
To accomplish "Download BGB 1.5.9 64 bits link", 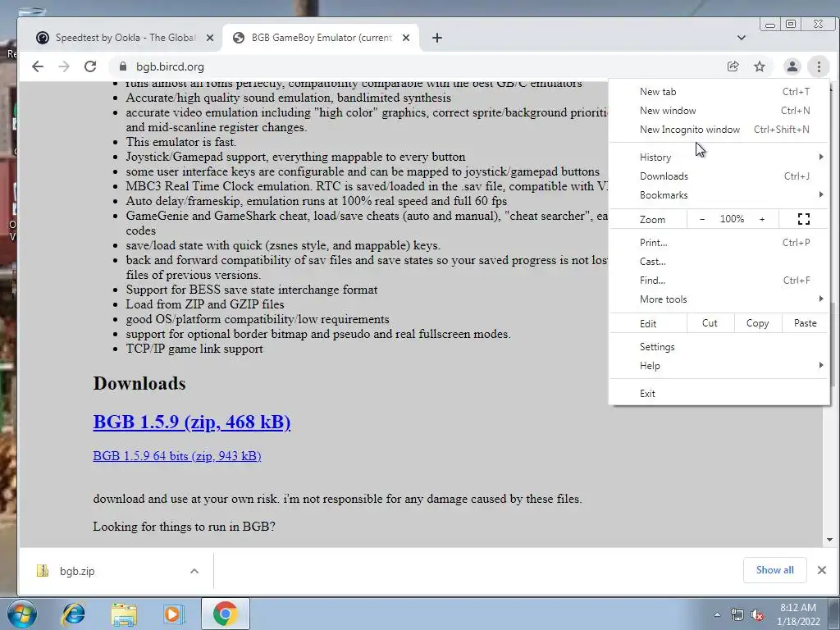I will click(x=177, y=456).
